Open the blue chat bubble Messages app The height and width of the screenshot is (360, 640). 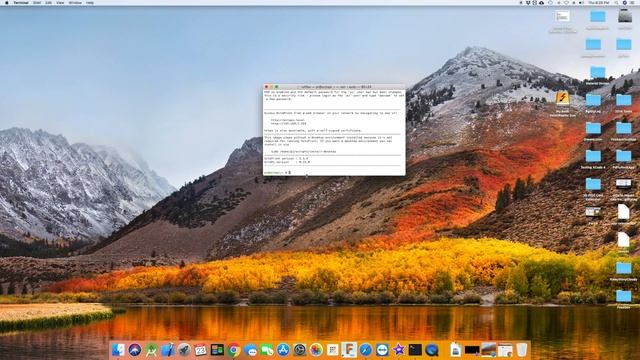tap(250, 350)
